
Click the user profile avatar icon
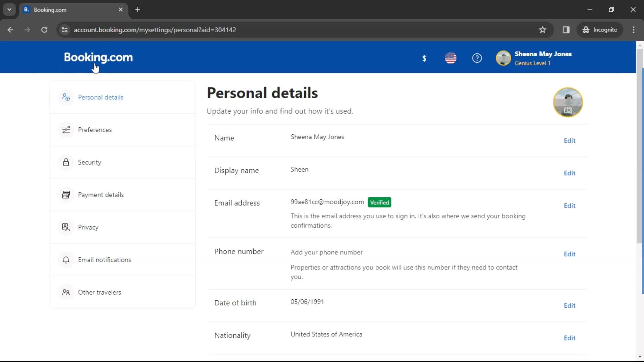503,58
